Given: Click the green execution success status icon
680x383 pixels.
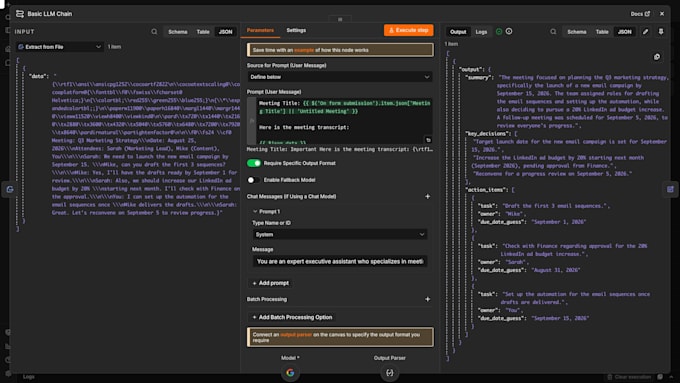Looking at the screenshot, I should click(499, 32).
